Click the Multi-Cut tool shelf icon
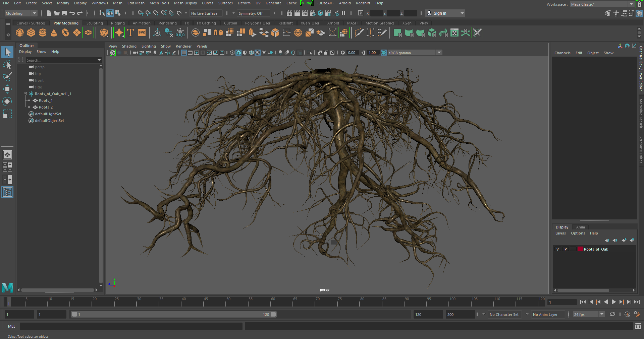644x339 pixels. click(359, 32)
